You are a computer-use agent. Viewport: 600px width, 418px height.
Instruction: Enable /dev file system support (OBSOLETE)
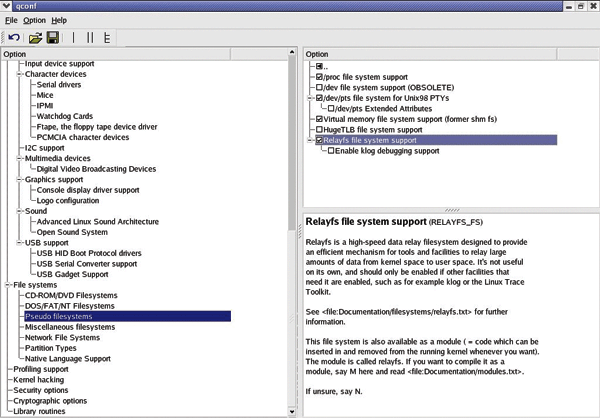pos(320,88)
